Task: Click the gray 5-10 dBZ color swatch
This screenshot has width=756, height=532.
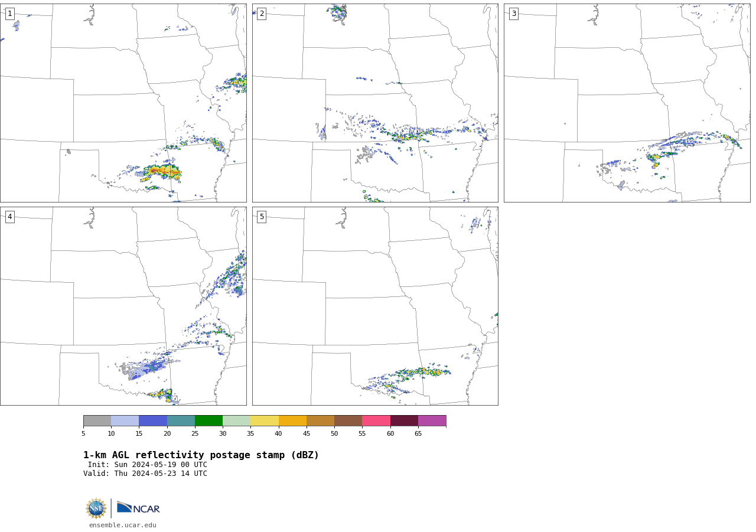Action: (x=97, y=421)
